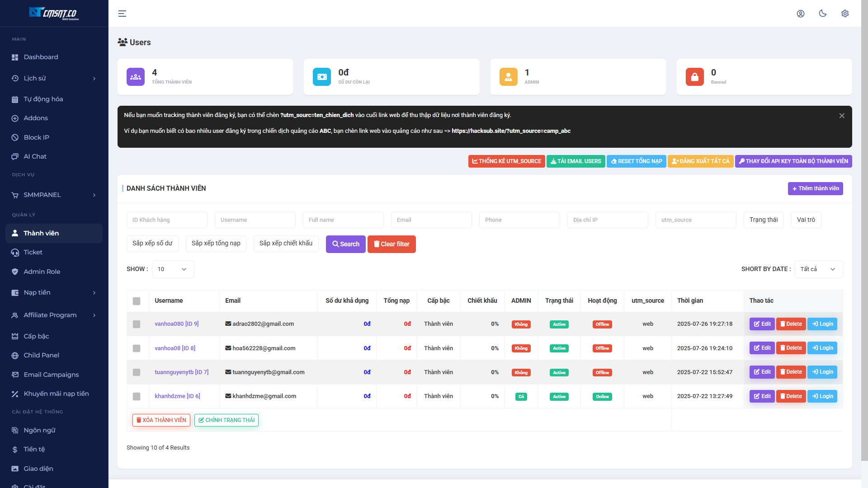Viewport: 868px width, 488px height.
Task: Click the Banned lock icon
Action: pyautogui.click(x=695, y=77)
